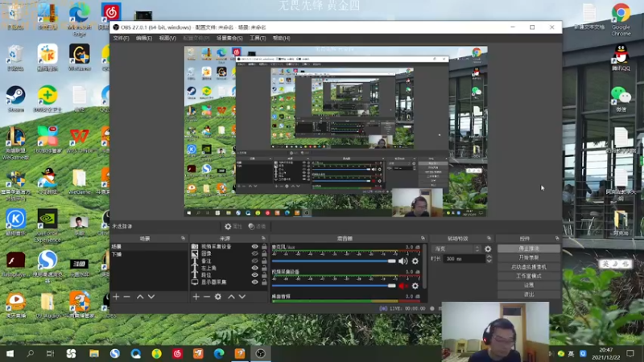This screenshot has width=644, height=362.
Task: Show the 备注 text source eye
Action: (254, 261)
